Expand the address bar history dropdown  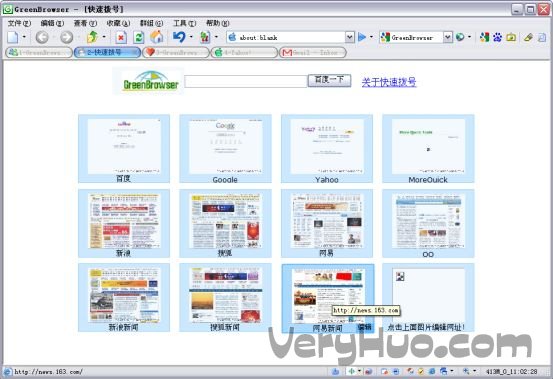(x=349, y=37)
